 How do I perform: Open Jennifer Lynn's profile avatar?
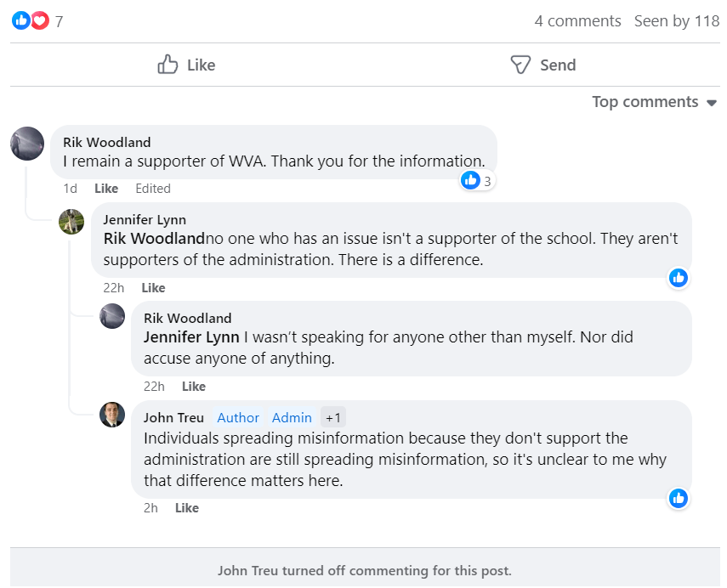click(x=71, y=222)
